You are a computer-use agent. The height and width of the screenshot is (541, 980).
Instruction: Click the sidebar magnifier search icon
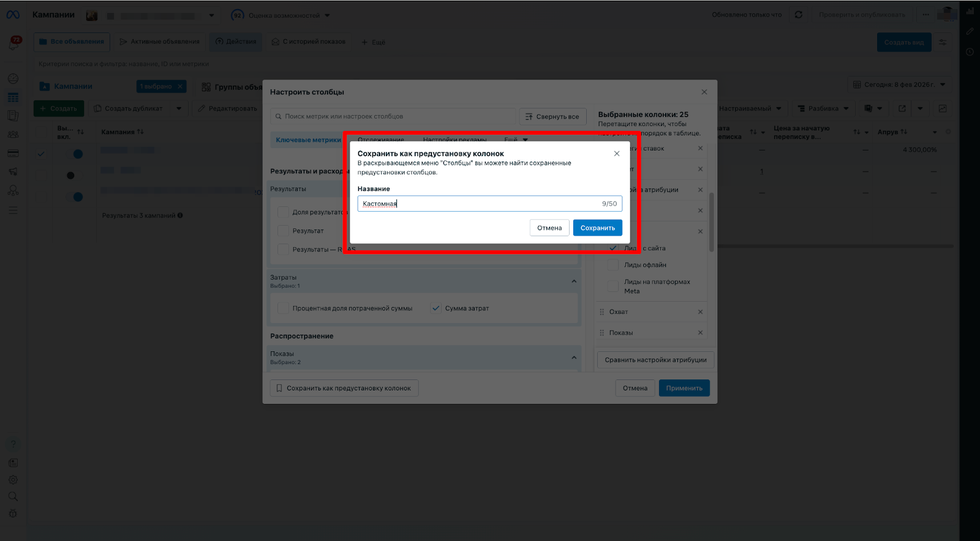point(13,496)
